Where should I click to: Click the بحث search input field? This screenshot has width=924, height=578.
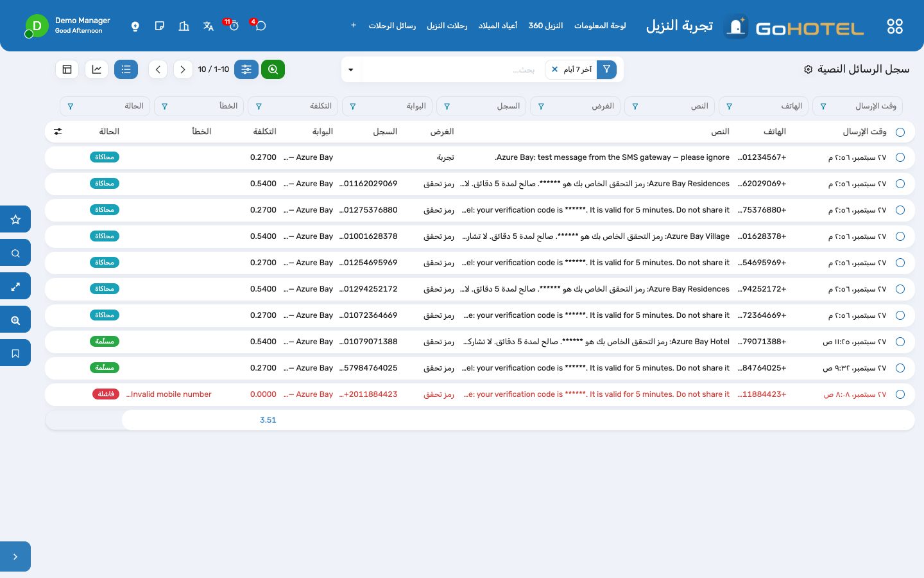click(452, 69)
